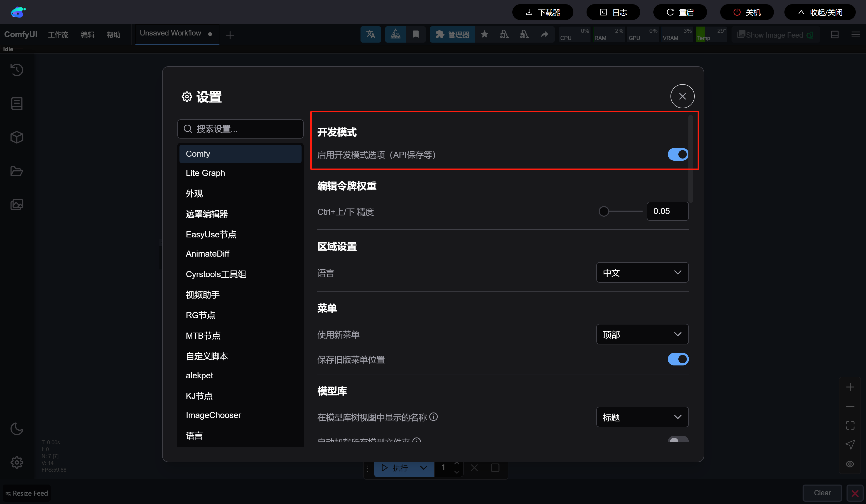This screenshot has height=504, width=866.
Task: Select ImageChooser settings category
Action: (240, 415)
